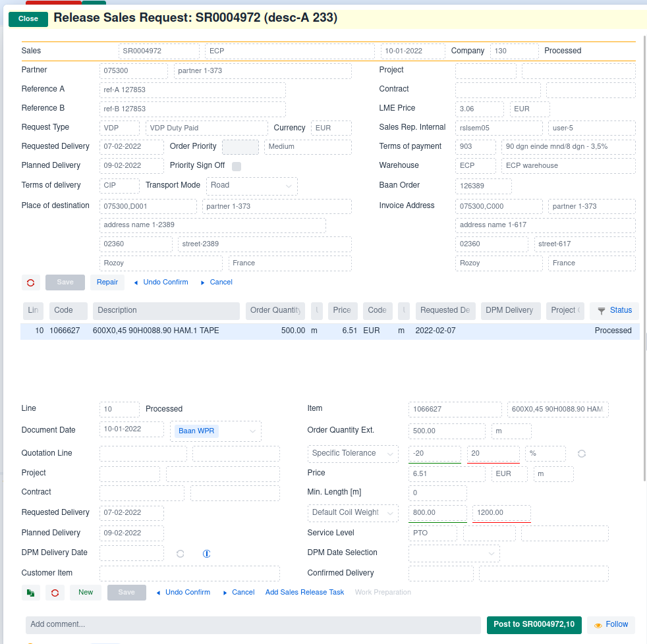Sort by the DPM Delivery column header
The height and width of the screenshot is (644, 647).
point(511,311)
